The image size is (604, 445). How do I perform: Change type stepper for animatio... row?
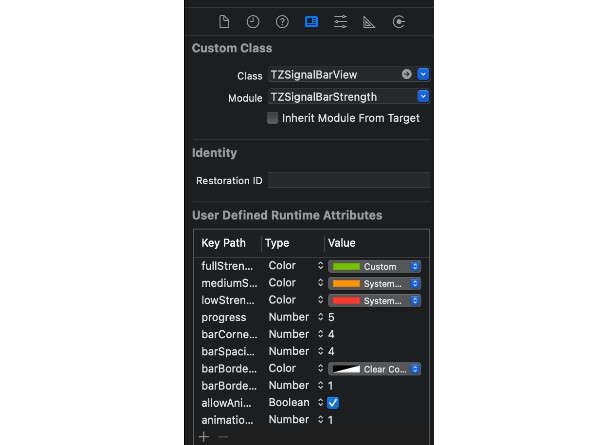[x=320, y=420]
